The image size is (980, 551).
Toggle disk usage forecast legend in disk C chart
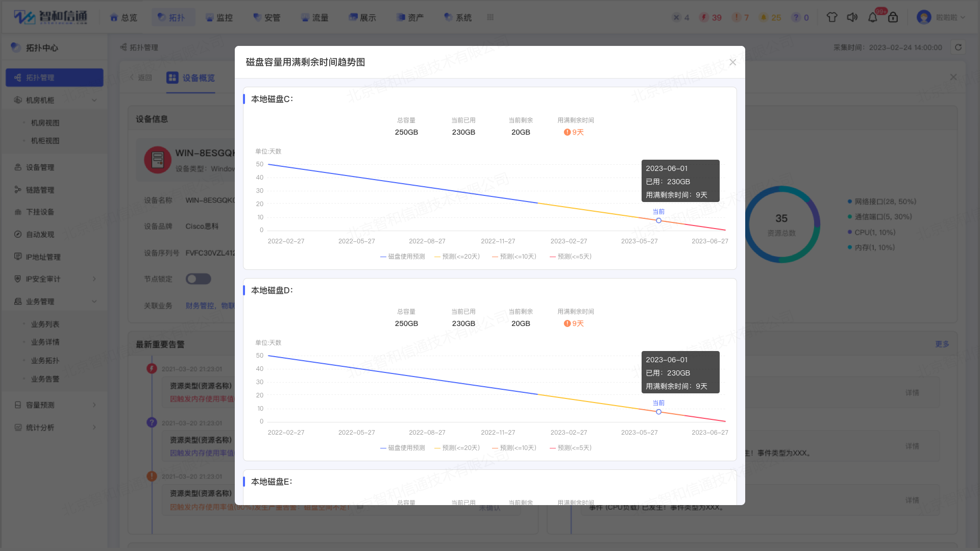coord(403,257)
